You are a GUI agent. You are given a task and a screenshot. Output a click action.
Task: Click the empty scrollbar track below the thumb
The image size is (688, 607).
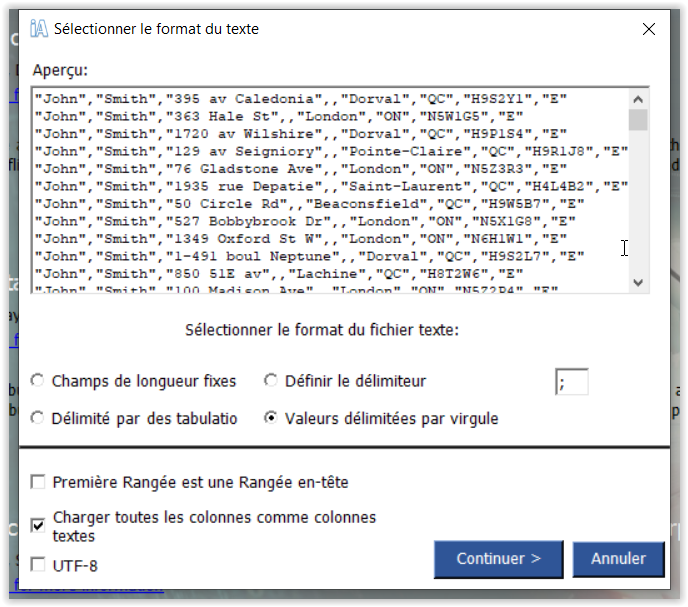[x=638, y=202]
